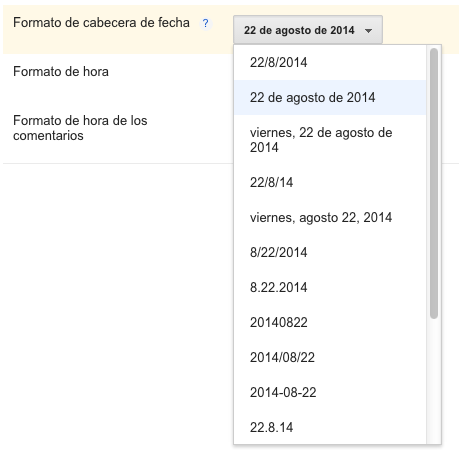Choose the 8/22/2014 date format
The image size is (459, 453).
[330, 252]
